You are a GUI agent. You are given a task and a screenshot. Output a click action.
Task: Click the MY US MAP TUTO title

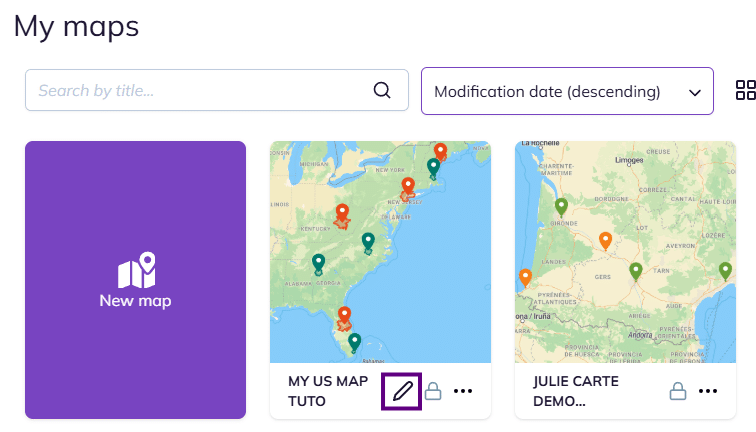pyautogui.click(x=328, y=391)
